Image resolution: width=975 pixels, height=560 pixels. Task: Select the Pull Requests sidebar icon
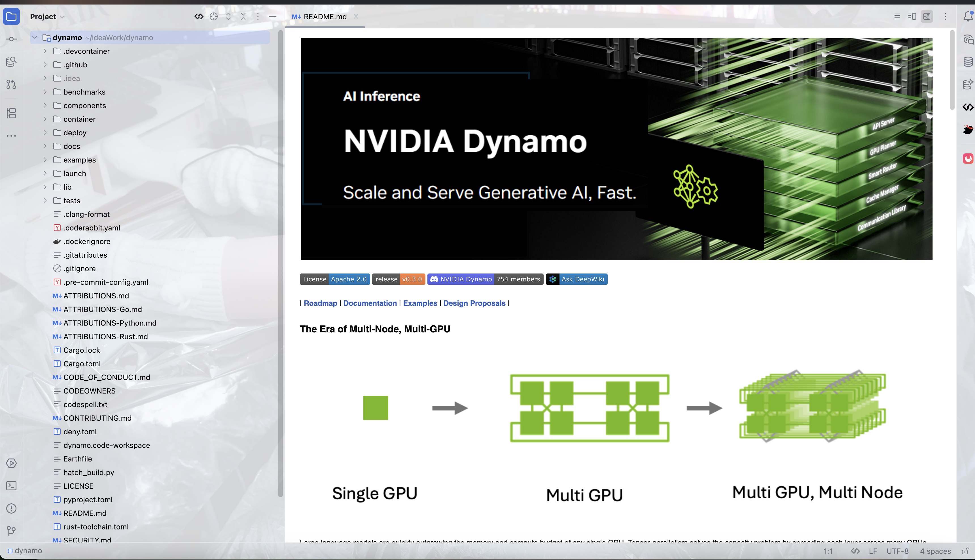click(11, 85)
